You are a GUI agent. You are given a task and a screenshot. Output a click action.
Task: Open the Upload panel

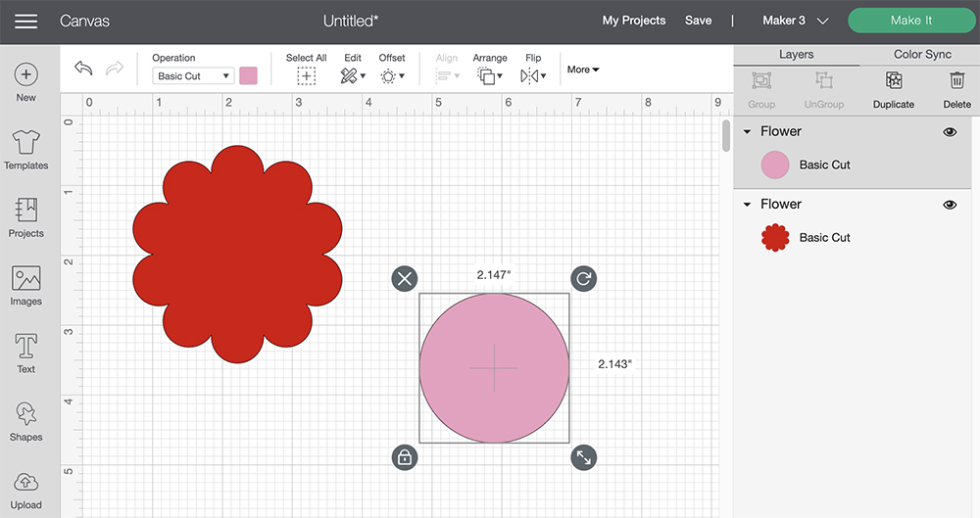click(25, 492)
